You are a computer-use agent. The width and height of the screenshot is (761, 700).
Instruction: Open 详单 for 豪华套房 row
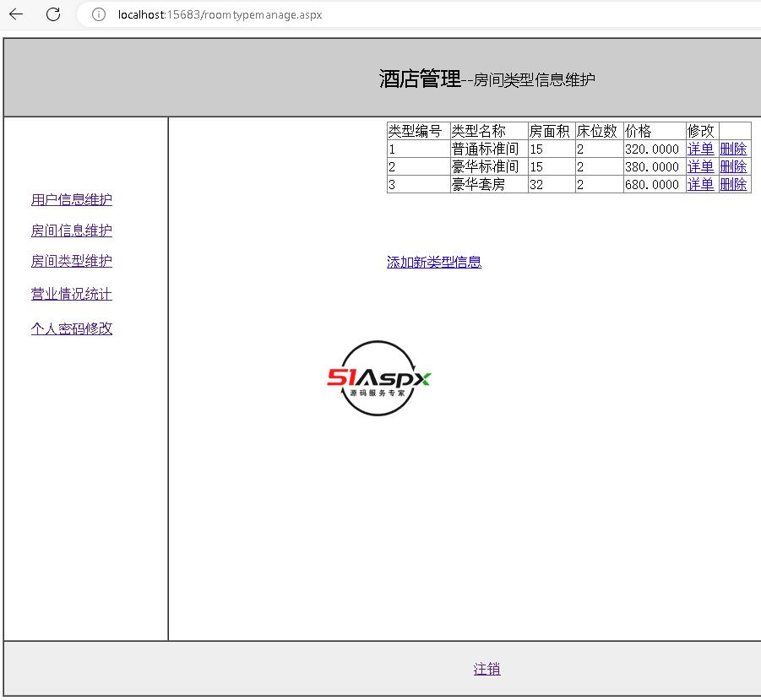point(700,184)
